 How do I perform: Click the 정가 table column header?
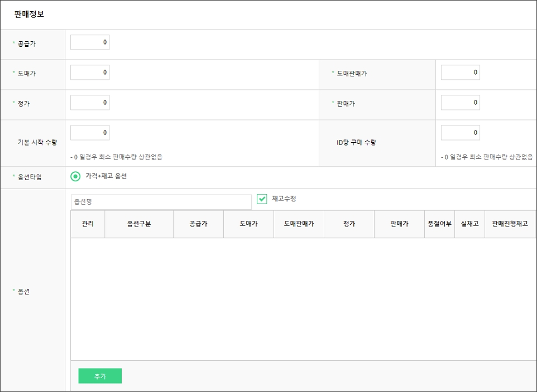click(x=349, y=224)
